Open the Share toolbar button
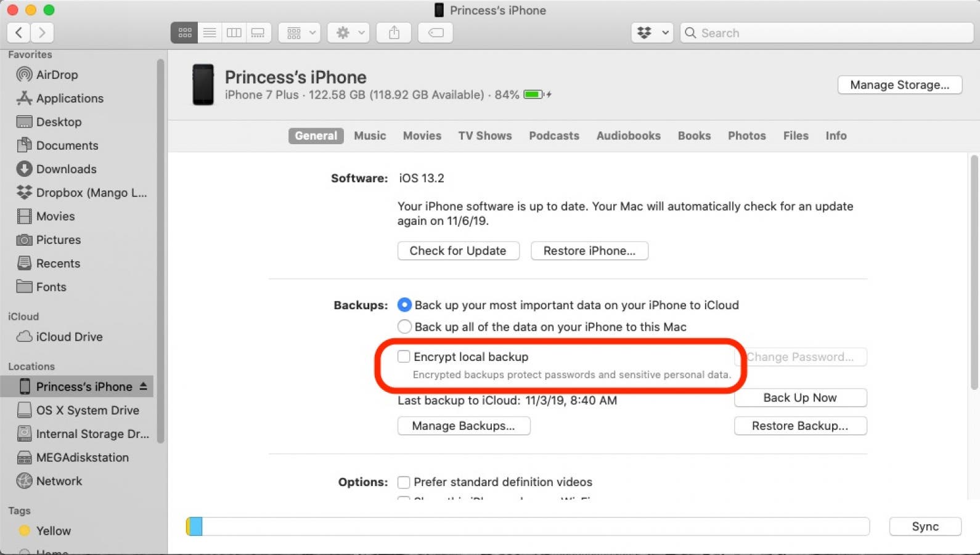 pyautogui.click(x=394, y=33)
